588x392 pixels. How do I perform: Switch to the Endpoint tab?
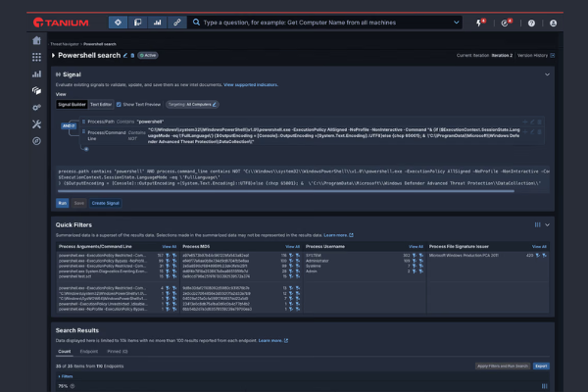89,352
